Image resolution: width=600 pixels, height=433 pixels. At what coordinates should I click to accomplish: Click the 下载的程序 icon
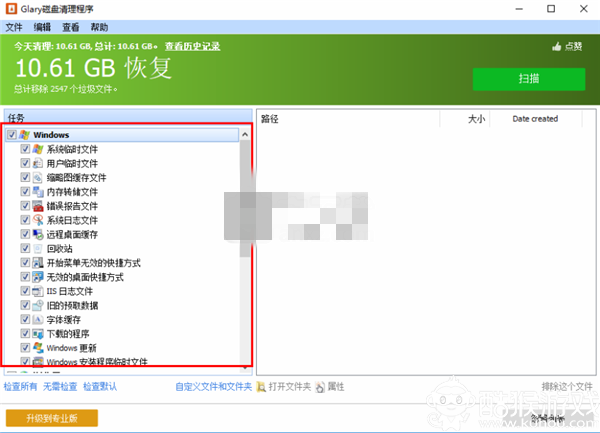(x=38, y=334)
